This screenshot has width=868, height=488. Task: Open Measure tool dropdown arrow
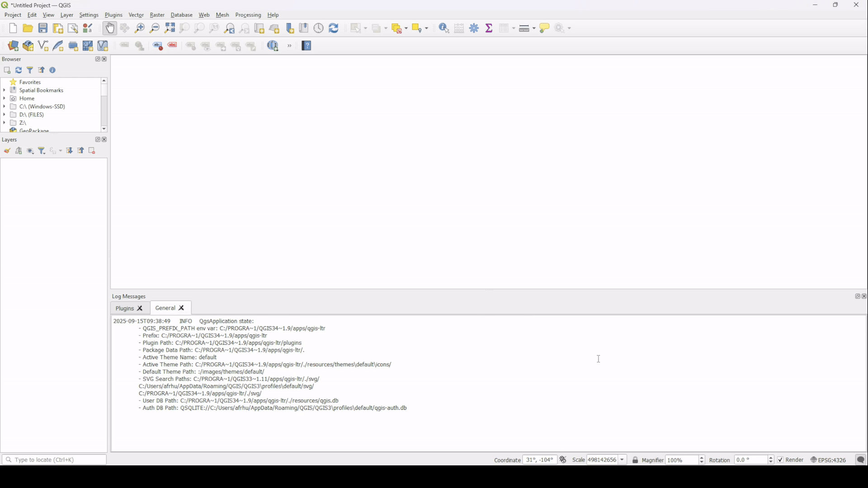tap(534, 29)
